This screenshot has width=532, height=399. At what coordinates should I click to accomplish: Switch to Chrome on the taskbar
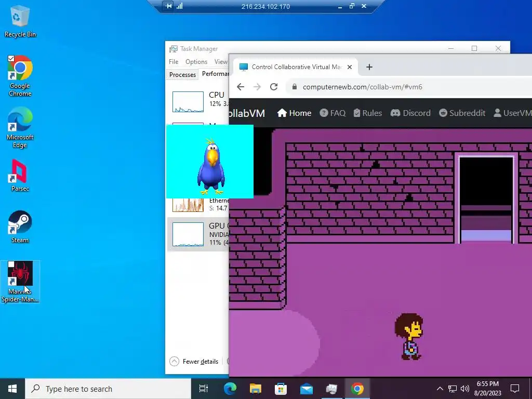click(357, 389)
